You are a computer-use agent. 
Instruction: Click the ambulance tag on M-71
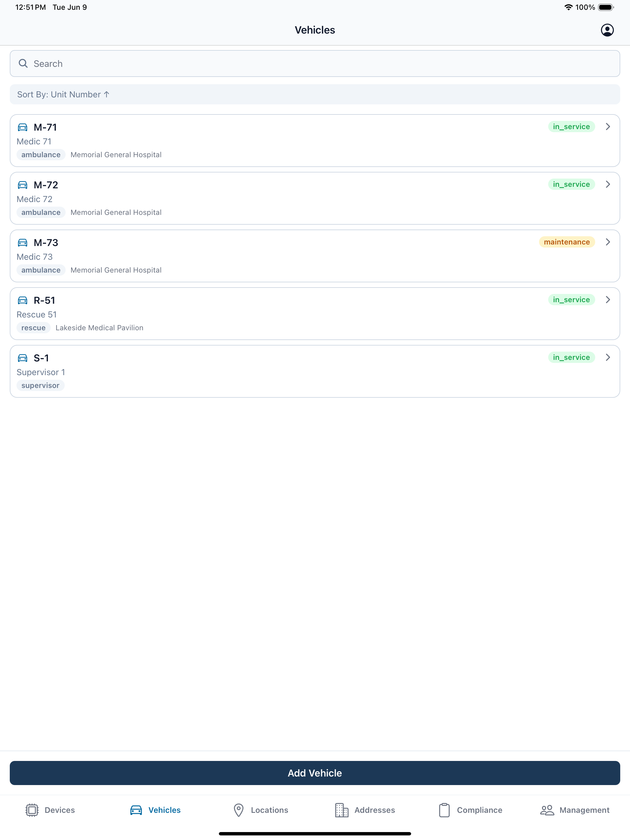pos(41,154)
